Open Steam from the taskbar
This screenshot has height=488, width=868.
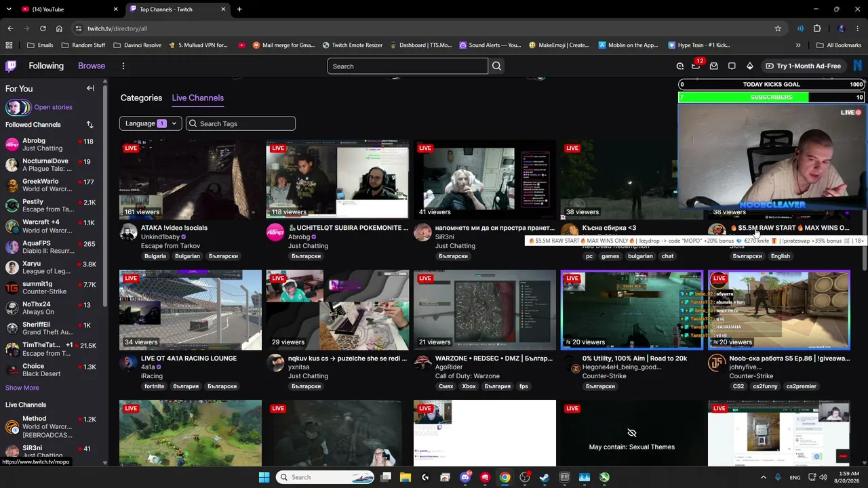click(x=545, y=477)
